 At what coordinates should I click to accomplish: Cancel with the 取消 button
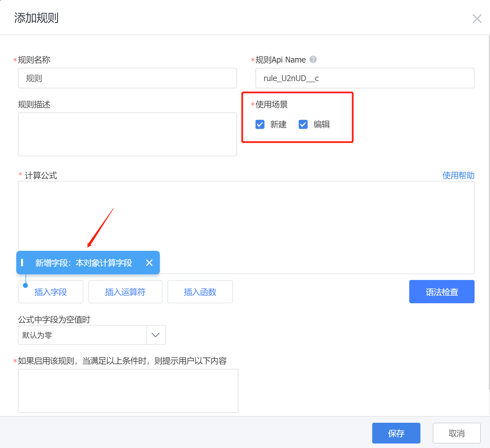pos(457,433)
